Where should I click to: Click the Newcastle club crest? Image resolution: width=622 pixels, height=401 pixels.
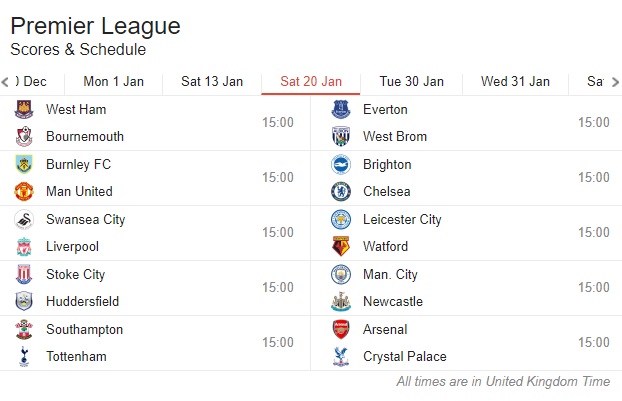(x=341, y=301)
